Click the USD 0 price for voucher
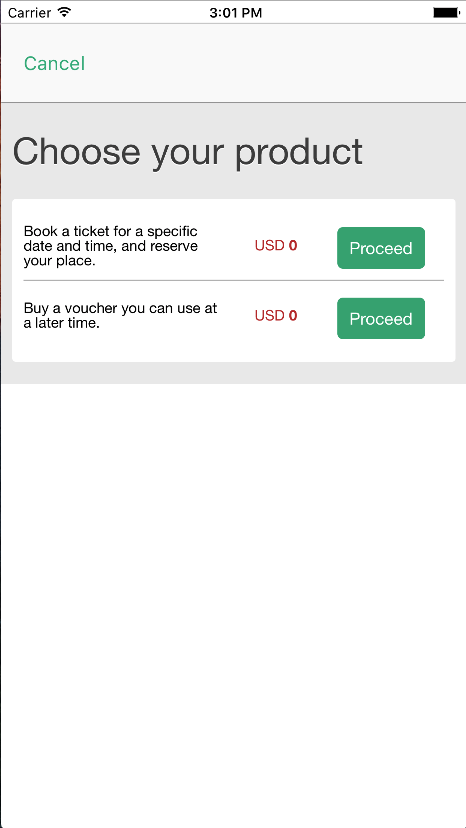The image size is (466, 828). point(276,316)
